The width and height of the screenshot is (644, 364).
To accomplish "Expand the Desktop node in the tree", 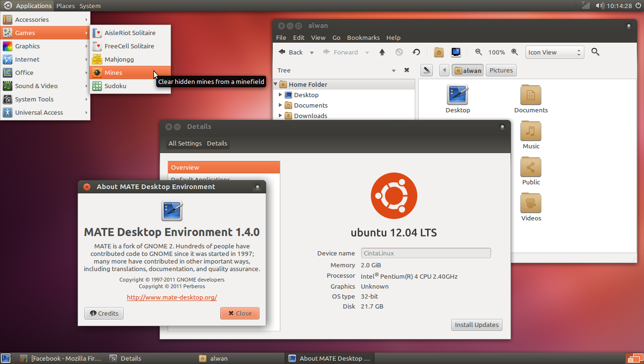I will [280, 95].
